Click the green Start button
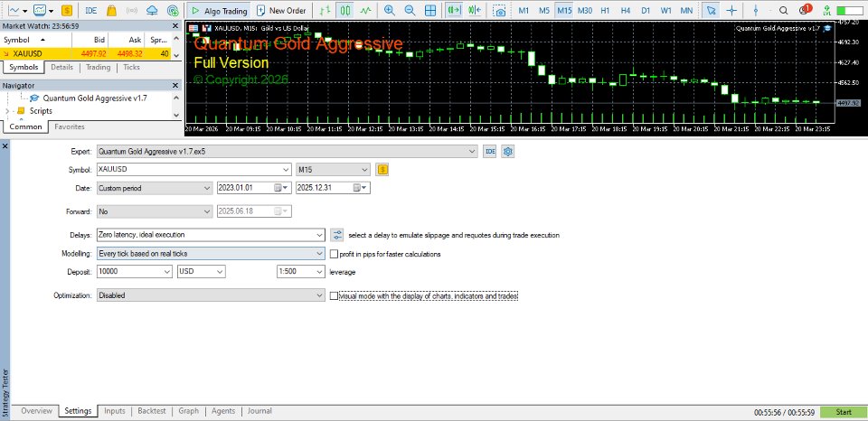The height and width of the screenshot is (421, 868). point(843,412)
